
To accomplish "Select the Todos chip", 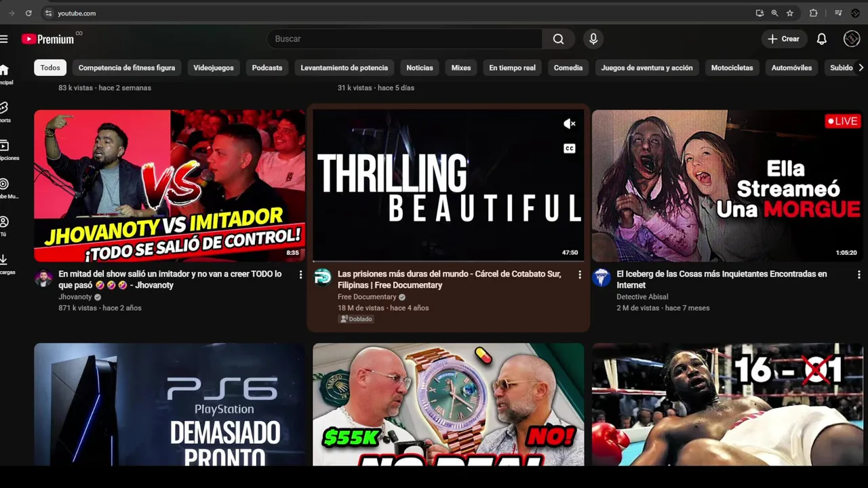I will click(50, 68).
